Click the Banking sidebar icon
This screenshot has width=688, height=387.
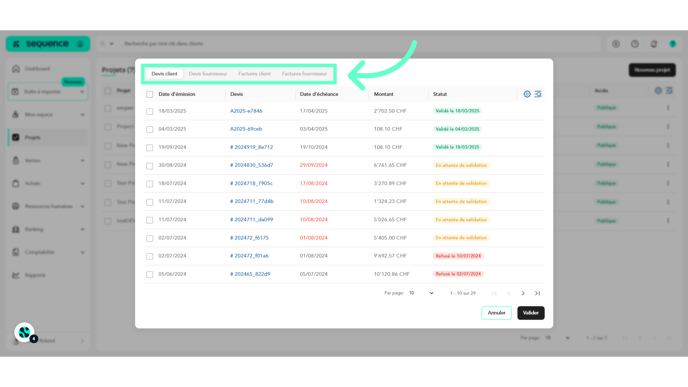pos(16,229)
